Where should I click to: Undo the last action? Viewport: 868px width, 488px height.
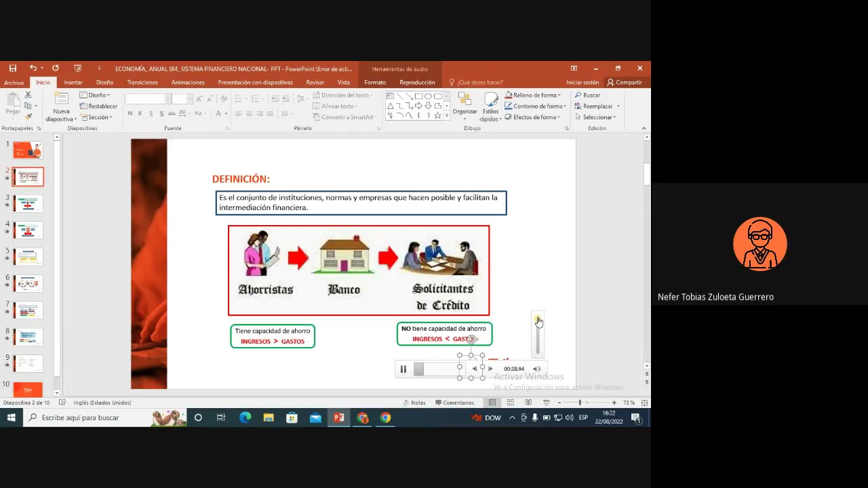(x=33, y=68)
